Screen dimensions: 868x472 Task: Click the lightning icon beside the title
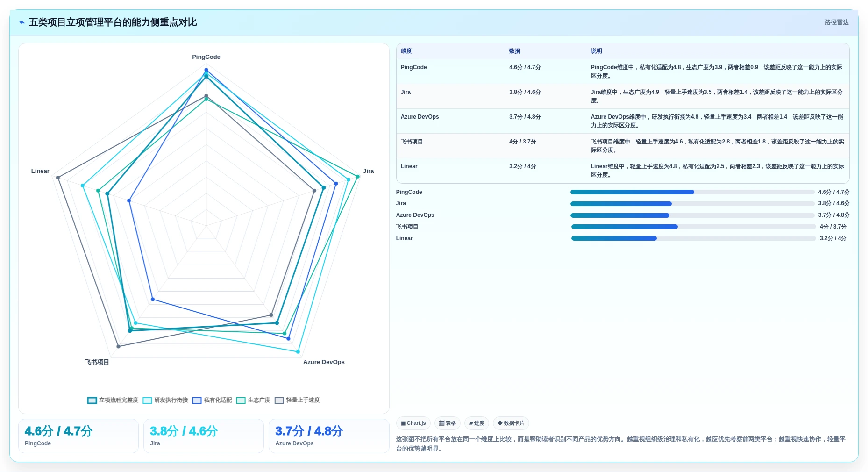(22, 22)
